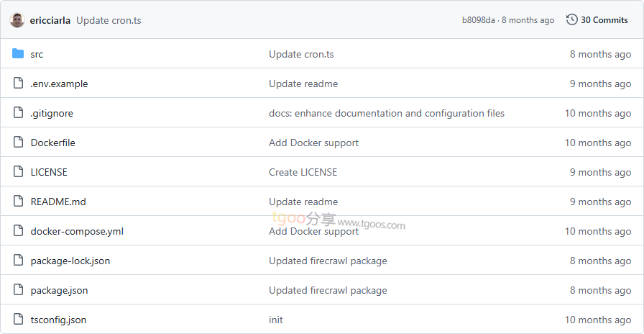Click the file icon beside LICENSE

[18, 172]
